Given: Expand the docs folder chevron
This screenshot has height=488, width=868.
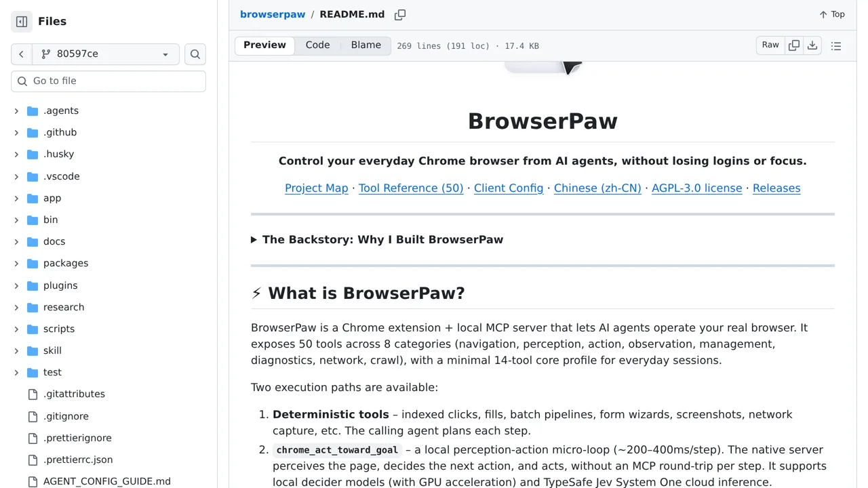Looking at the screenshot, I should (x=16, y=241).
